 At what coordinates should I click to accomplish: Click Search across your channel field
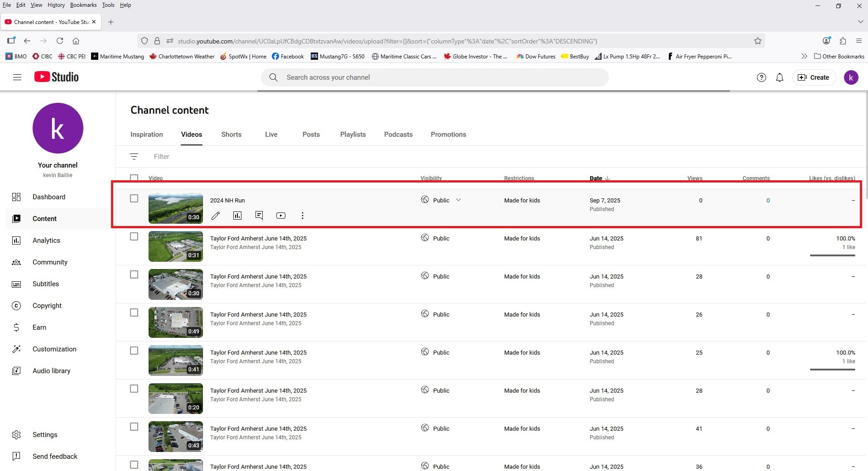435,77
